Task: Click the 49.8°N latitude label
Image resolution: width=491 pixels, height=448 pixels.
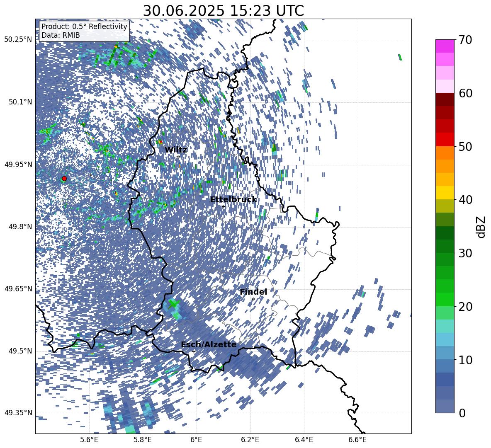Action: pyautogui.click(x=20, y=227)
